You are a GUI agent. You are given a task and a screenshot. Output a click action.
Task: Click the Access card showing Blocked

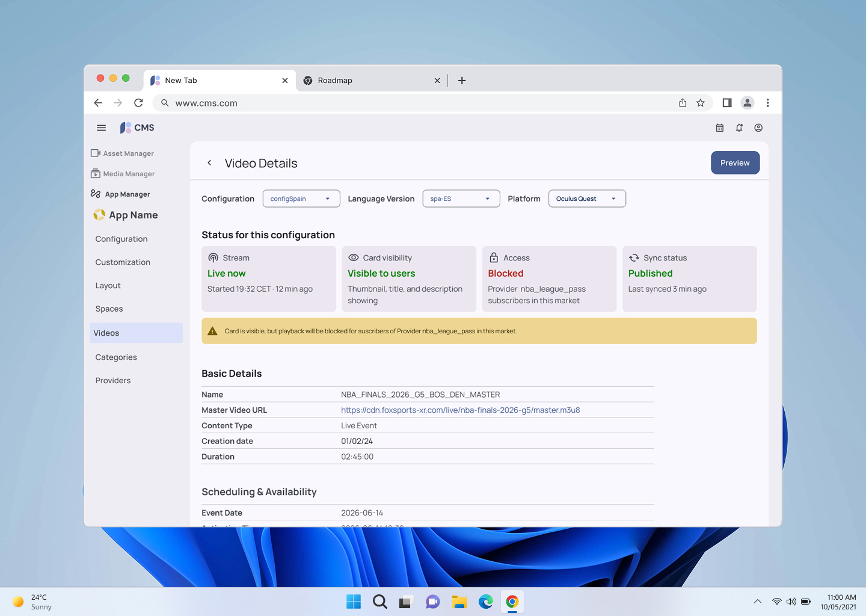coord(549,279)
